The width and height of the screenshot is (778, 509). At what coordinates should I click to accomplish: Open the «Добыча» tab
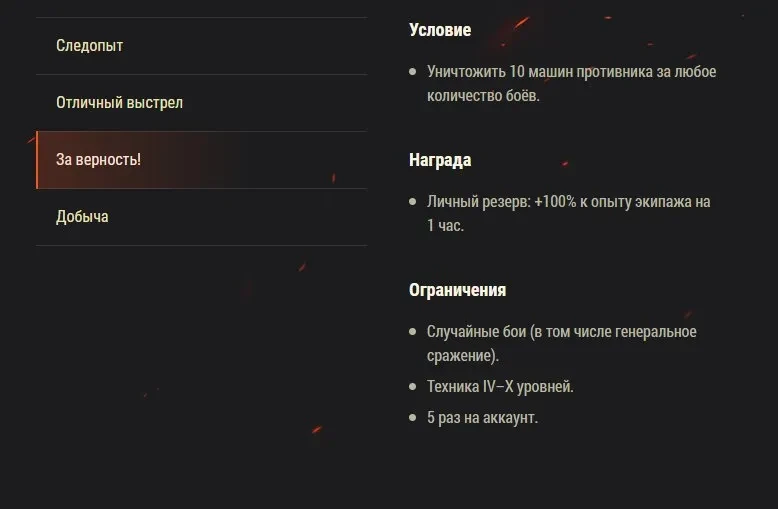pos(82,217)
